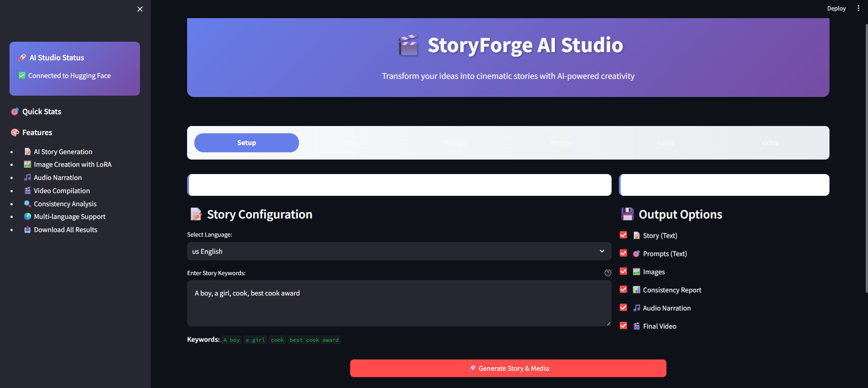Viewport: 868px width, 388px height.
Task: Click the page's vertical scrollbar
Action: click(866, 159)
